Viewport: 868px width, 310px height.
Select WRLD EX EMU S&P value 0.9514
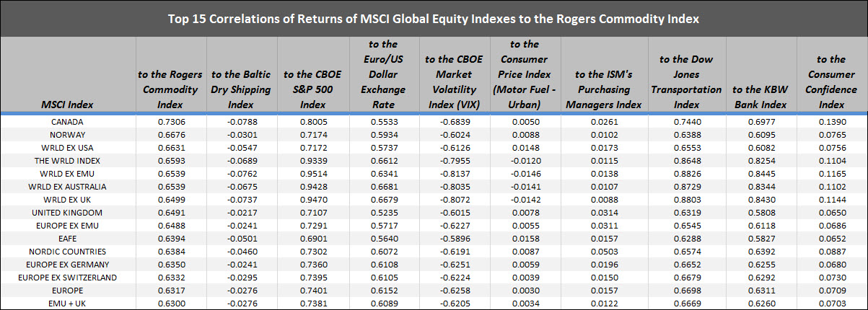(312, 174)
